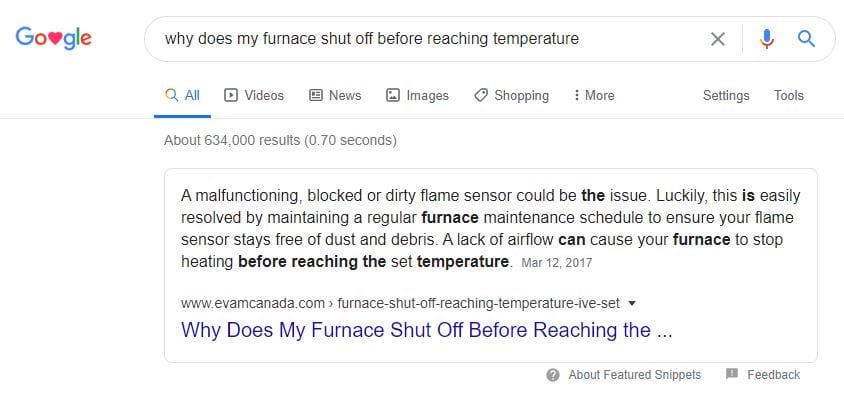The height and width of the screenshot is (396, 844).
Task: Click the About Featured Snippets help link
Action: [x=635, y=374]
